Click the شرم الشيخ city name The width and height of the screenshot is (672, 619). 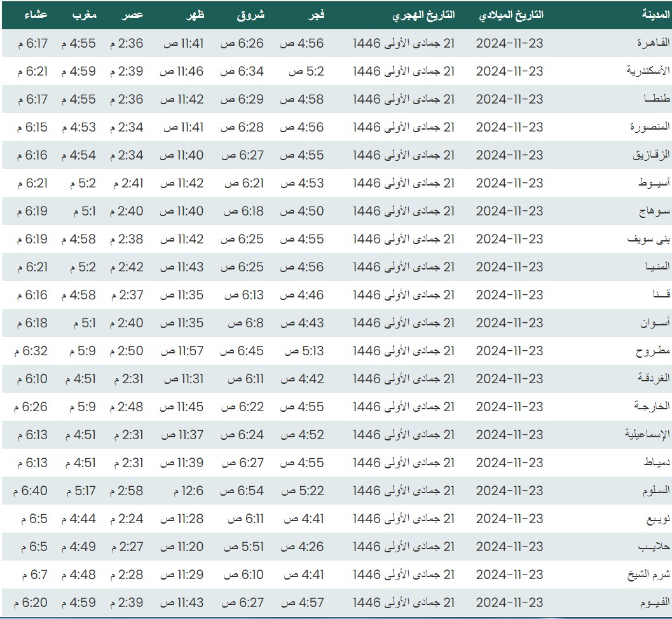click(648, 575)
